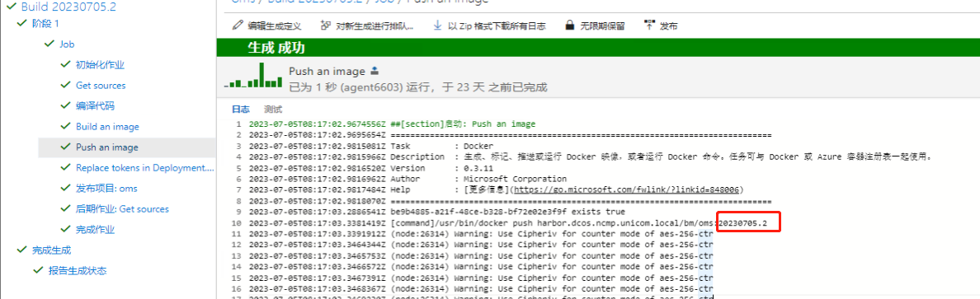The image size is (980, 299).
Task: Open the Replace tokens in Deployment step
Action: point(145,168)
